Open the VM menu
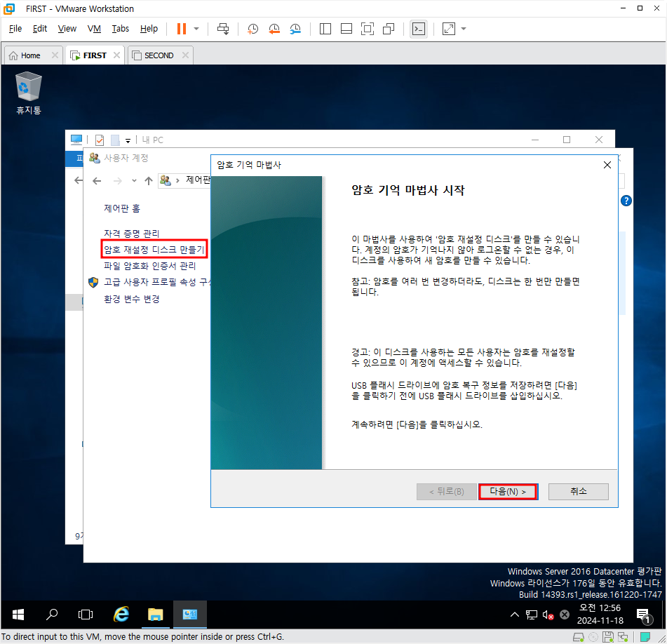The image size is (667, 644). point(94,29)
